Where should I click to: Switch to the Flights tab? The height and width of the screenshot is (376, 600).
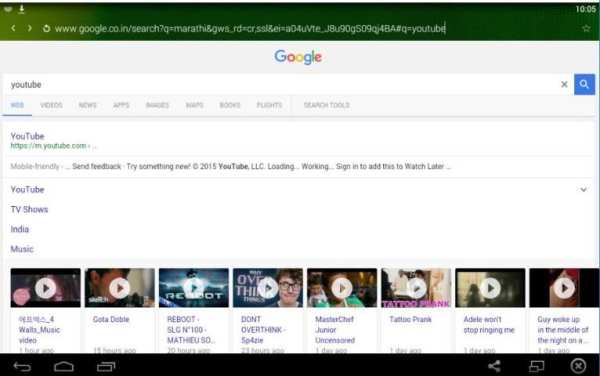pyautogui.click(x=269, y=105)
